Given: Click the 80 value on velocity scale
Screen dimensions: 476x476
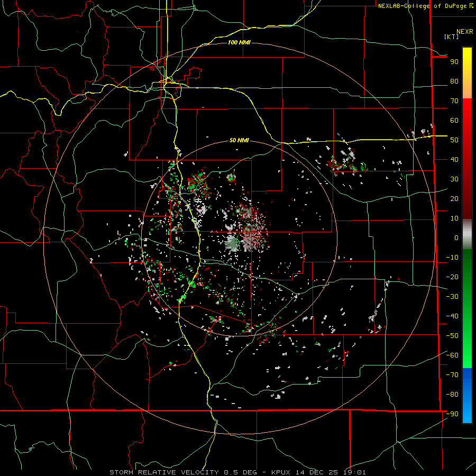Looking at the screenshot, I should tap(454, 81).
